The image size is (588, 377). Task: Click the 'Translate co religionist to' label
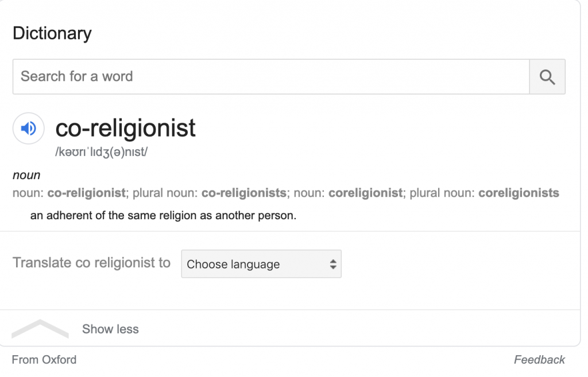click(x=92, y=263)
